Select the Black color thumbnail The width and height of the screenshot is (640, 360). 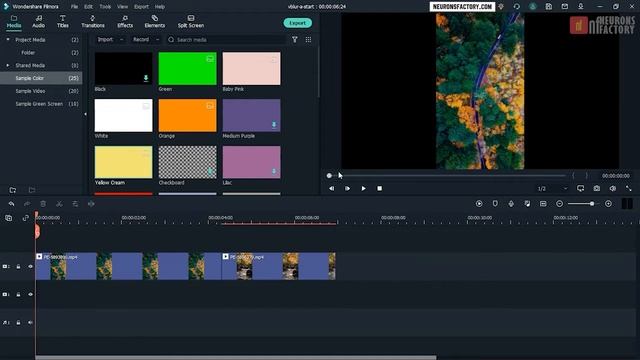tap(123, 69)
